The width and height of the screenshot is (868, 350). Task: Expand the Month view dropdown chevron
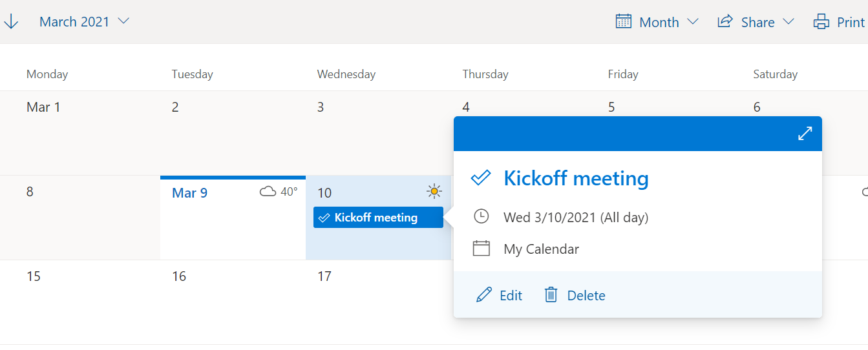pos(693,21)
